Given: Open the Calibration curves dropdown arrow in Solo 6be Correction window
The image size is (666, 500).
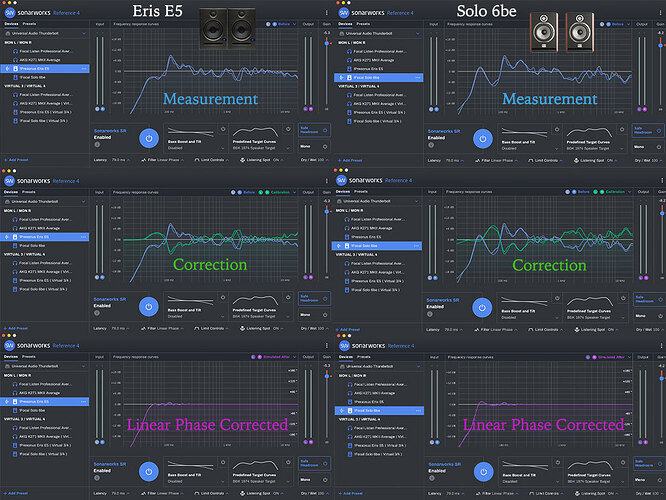Looking at the screenshot, I should [629, 192].
